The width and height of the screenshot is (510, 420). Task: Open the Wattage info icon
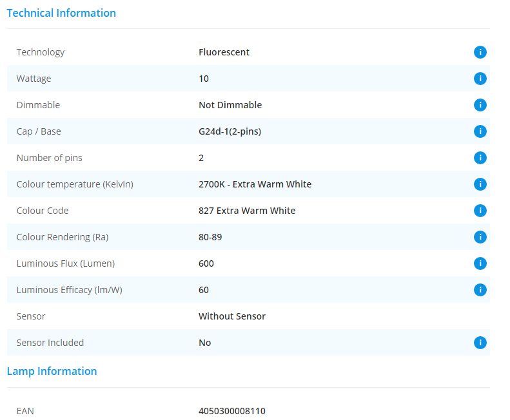point(480,79)
